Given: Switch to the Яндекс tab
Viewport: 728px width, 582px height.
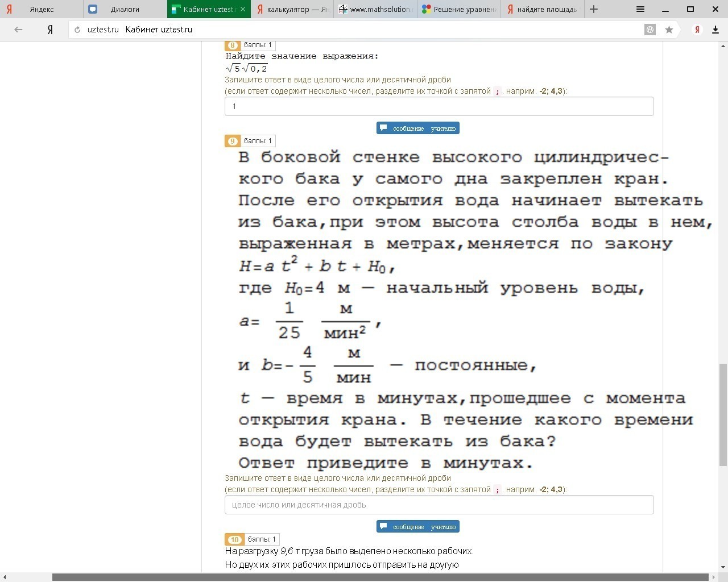Looking at the screenshot, I should (x=42, y=9).
